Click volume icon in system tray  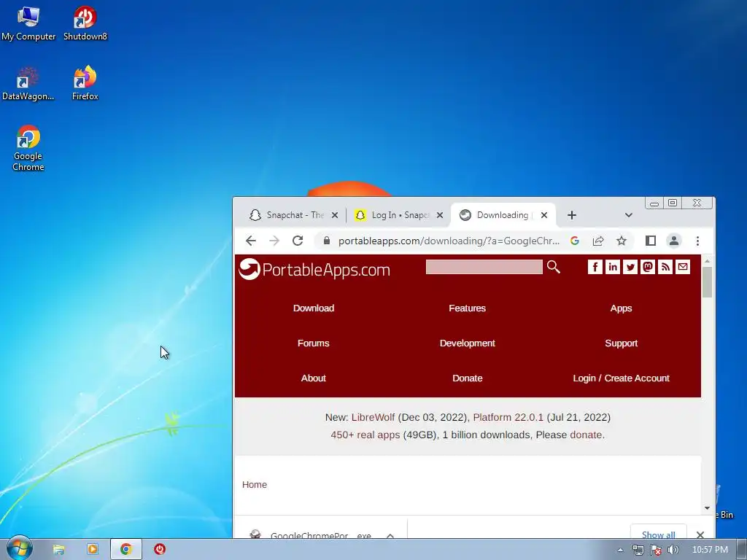pos(673,550)
